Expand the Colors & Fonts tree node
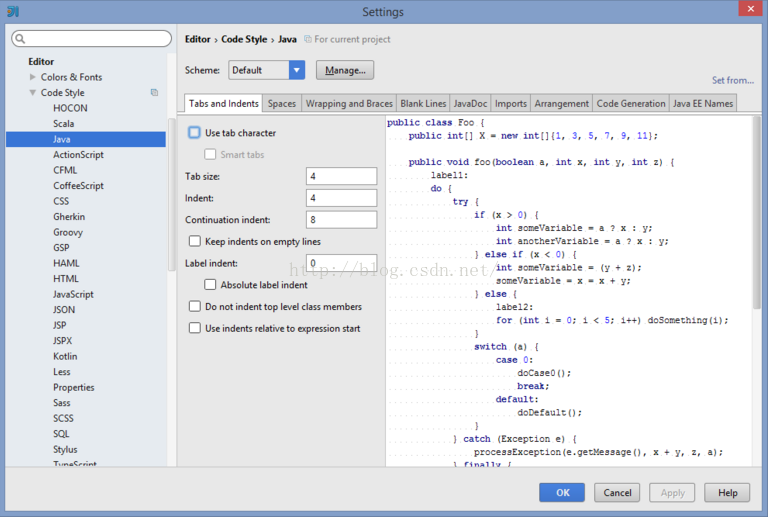Screen dimensions: 769x518 (32, 77)
